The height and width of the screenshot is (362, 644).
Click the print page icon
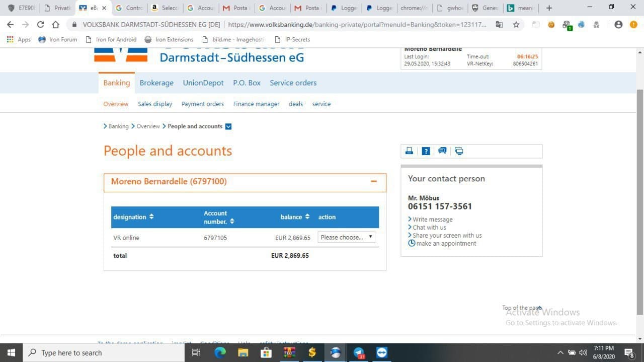click(x=410, y=151)
